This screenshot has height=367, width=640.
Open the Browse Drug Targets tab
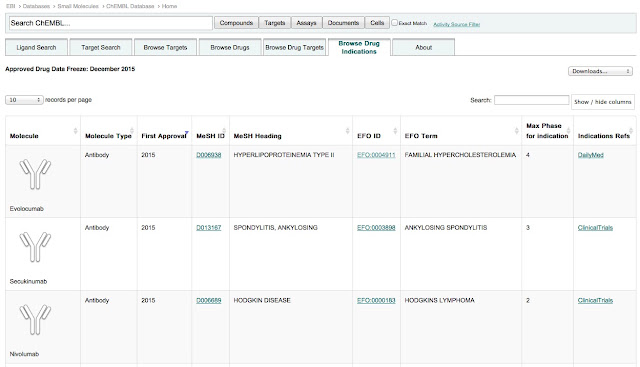coord(294,47)
